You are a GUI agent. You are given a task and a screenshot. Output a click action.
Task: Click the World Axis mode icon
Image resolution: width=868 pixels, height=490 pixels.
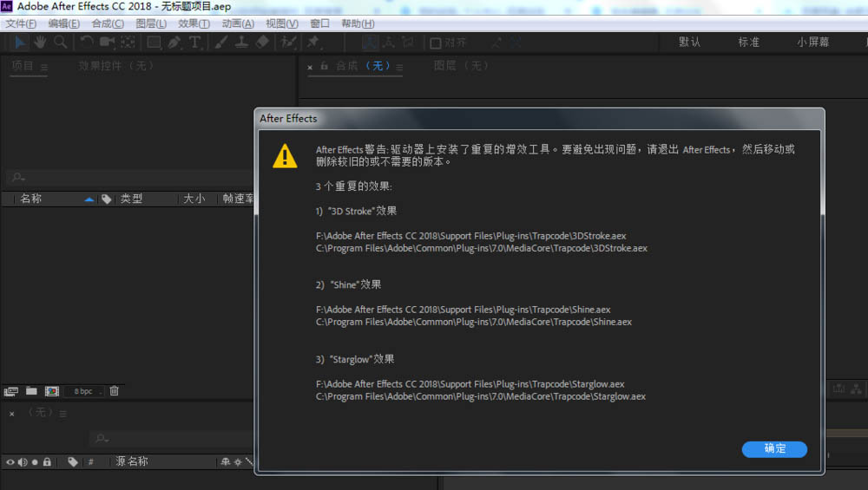point(389,42)
